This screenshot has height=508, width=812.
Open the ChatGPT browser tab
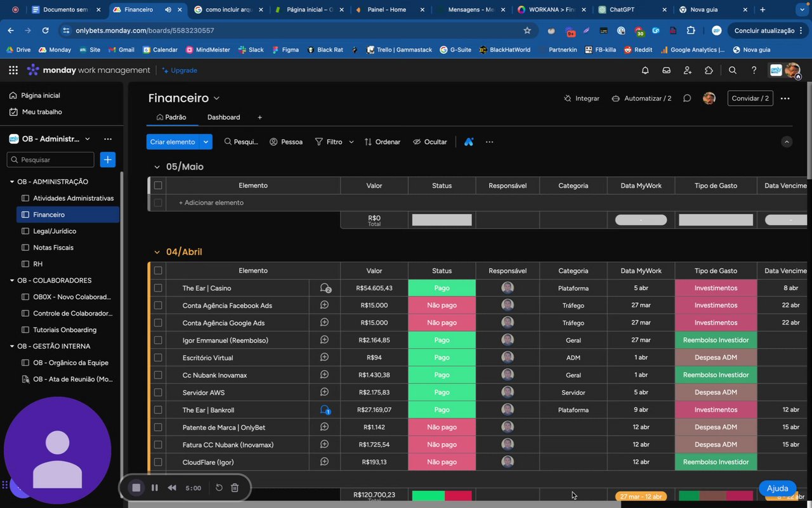pos(632,10)
